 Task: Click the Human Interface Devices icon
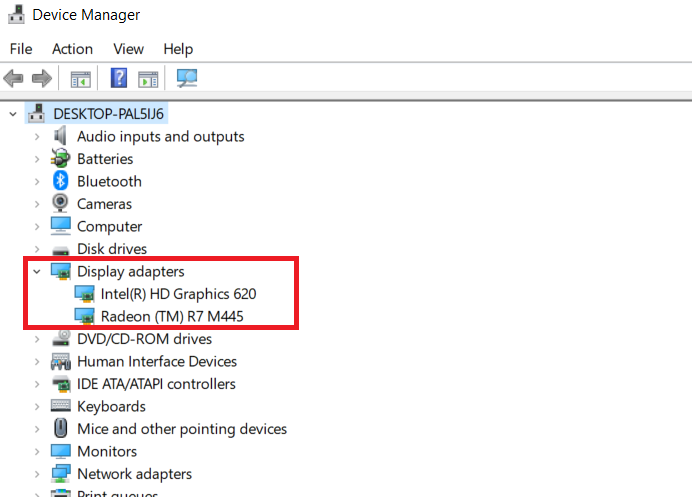coord(60,361)
